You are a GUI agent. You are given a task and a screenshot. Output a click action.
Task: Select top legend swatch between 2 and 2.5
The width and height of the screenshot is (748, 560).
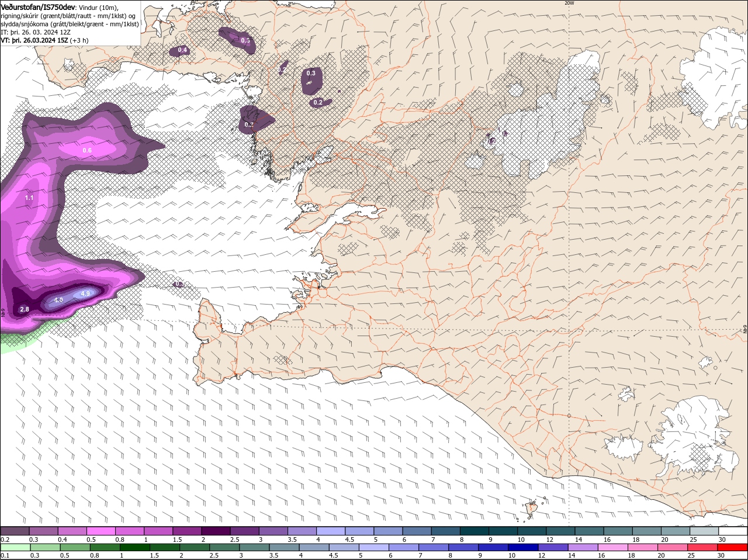point(216,531)
